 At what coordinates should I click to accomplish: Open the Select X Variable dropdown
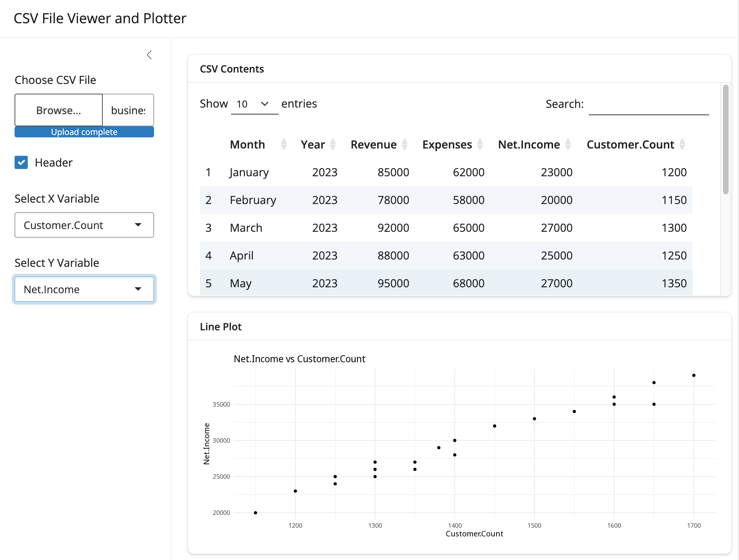tap(84, 225)
